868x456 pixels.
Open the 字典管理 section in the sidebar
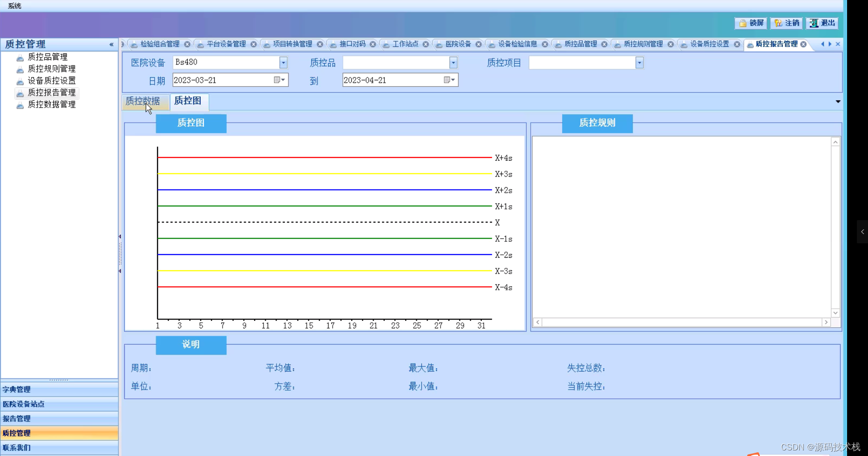point(16,390)
